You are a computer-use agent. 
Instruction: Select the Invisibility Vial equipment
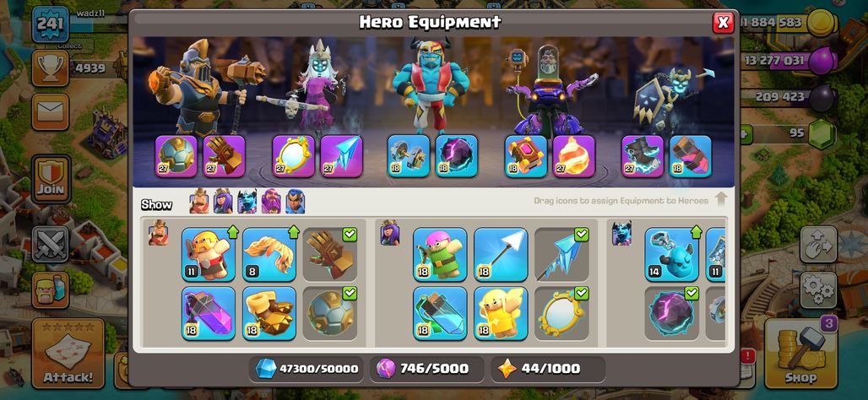(440, 314)
